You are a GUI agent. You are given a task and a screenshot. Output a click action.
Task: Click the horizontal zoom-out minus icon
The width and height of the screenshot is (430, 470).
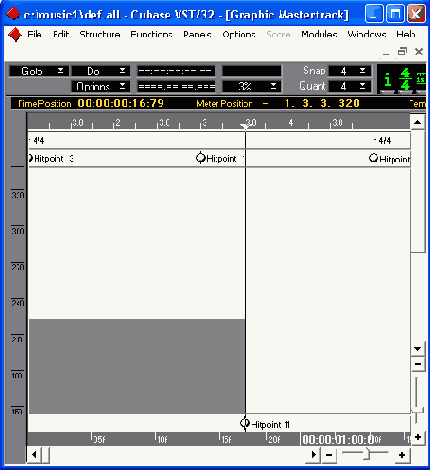[x=329, y=455]
